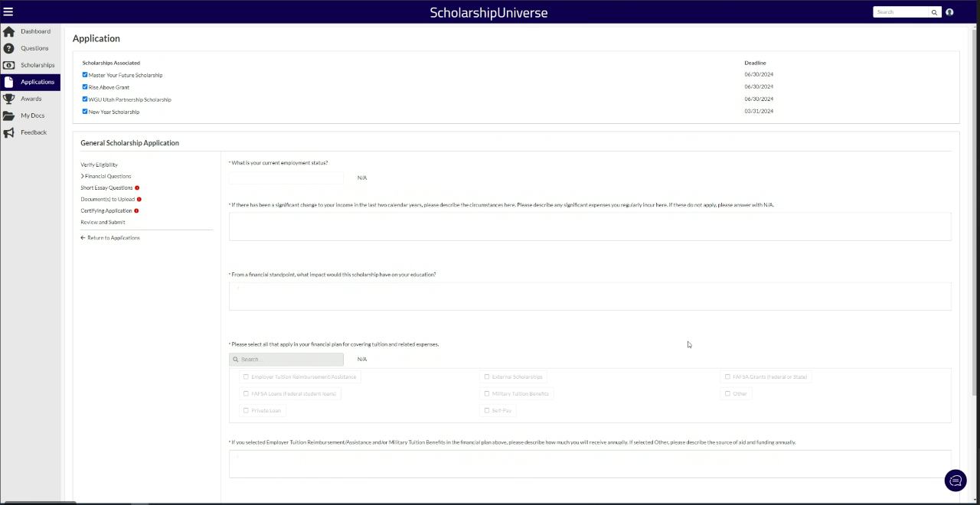Open the chat support bubble
Image resolution: width=980 pixels, height=505 pixels.
(955, 481)
